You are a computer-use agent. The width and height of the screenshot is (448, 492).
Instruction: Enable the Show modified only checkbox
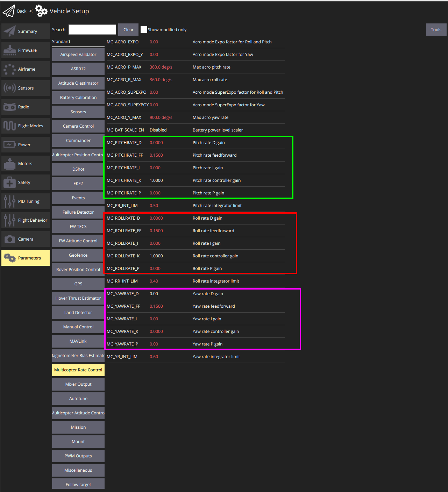point(144,30)
